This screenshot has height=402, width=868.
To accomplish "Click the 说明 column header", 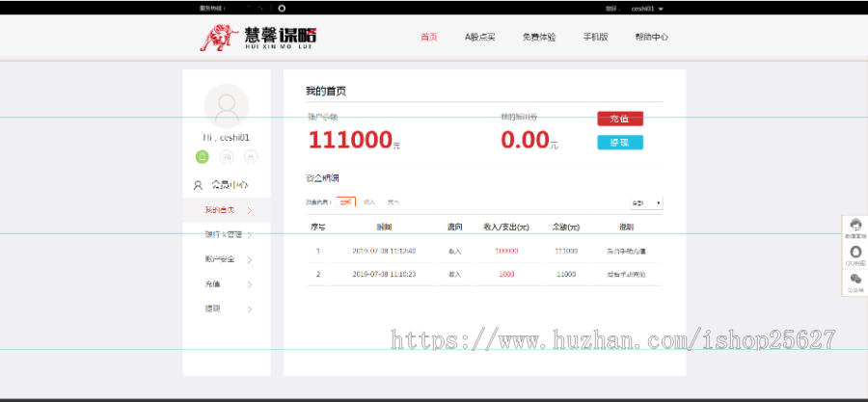I will [626, 227].
